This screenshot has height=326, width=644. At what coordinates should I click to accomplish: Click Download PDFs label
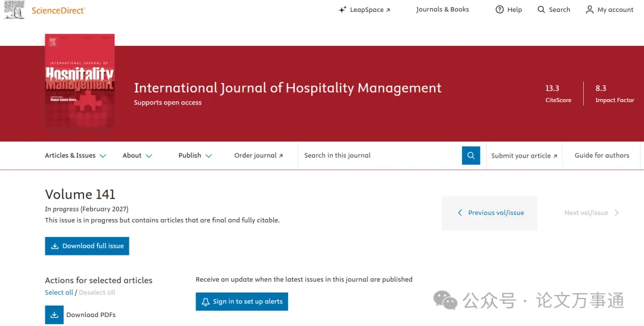[x=91, y=315]
